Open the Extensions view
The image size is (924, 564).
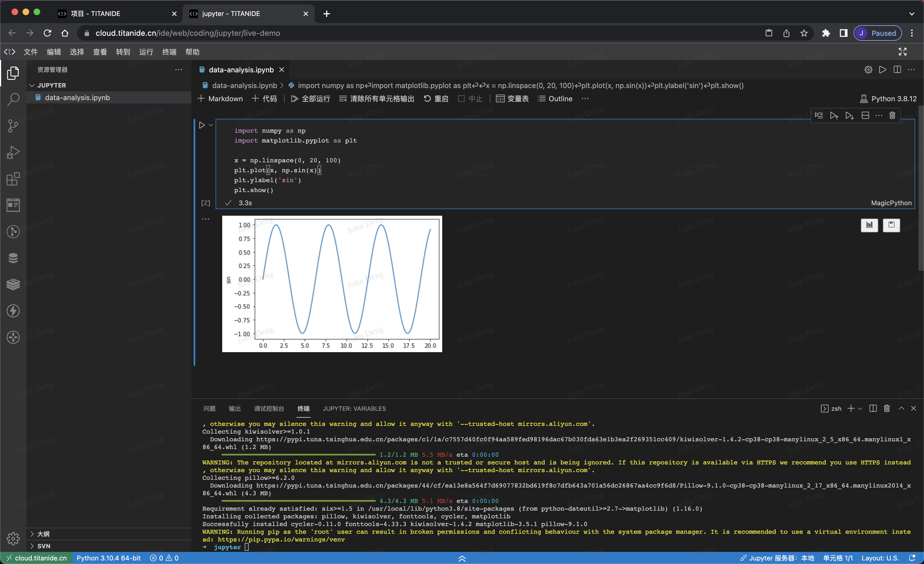click(13, 179)
